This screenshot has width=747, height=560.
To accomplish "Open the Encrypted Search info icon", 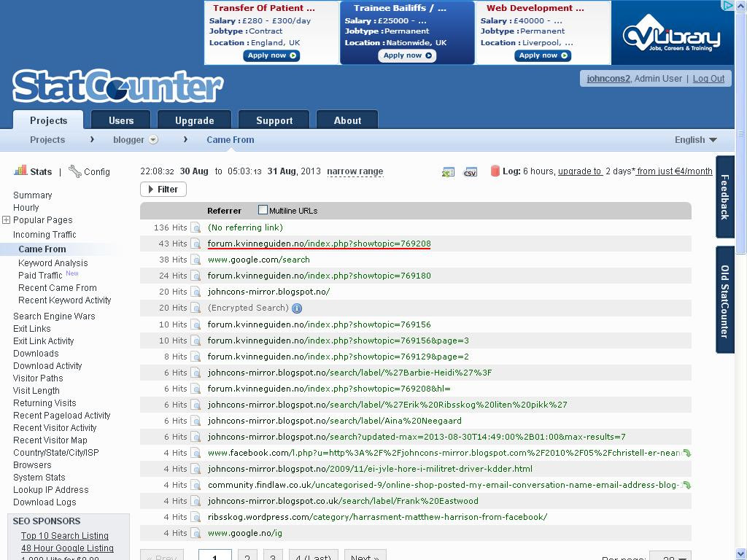I will pos(297,308).
